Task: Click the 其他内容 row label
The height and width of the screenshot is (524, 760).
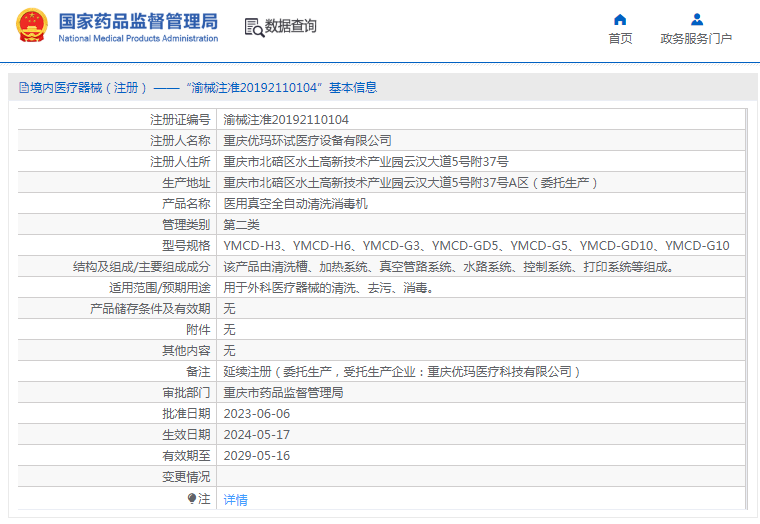Action: (x=186, y=350)
